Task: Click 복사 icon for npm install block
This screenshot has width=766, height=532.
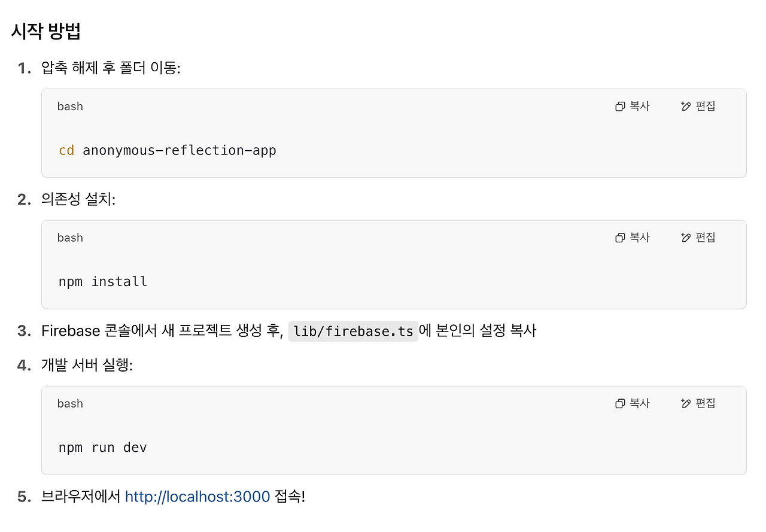Action: pyautogui.click(x=620, y=238)
